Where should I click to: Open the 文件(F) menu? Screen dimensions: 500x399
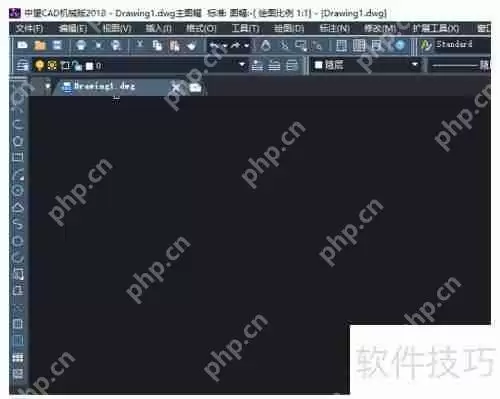coord(30,29)
